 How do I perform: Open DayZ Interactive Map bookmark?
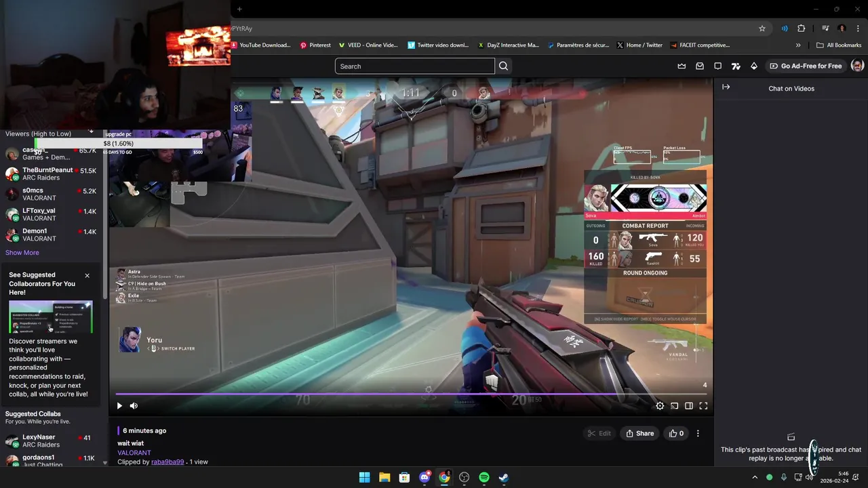(508, 45)
